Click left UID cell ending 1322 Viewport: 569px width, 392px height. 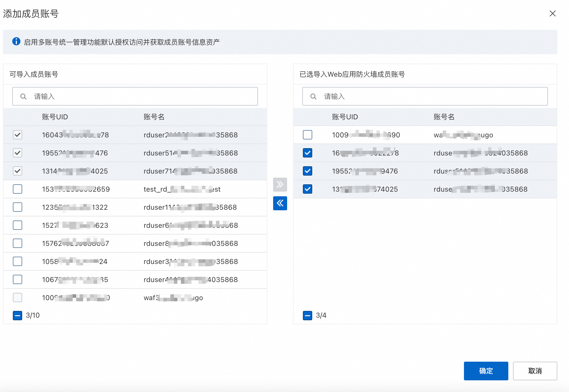[75, 207]
